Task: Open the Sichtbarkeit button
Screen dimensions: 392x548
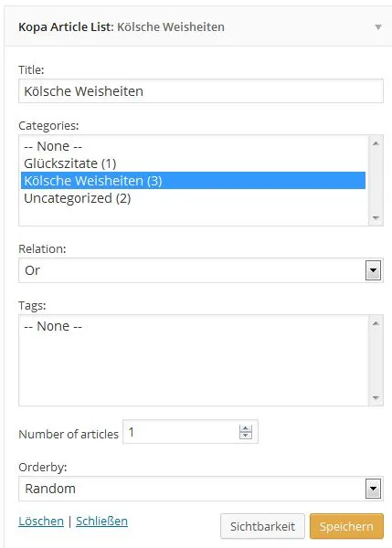Action: (x=262, y=526)
